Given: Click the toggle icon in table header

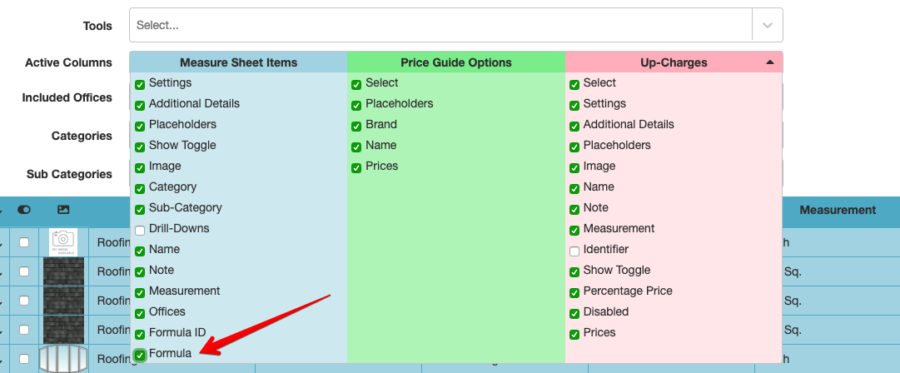Looking at the screenshot, I should 24,210.
